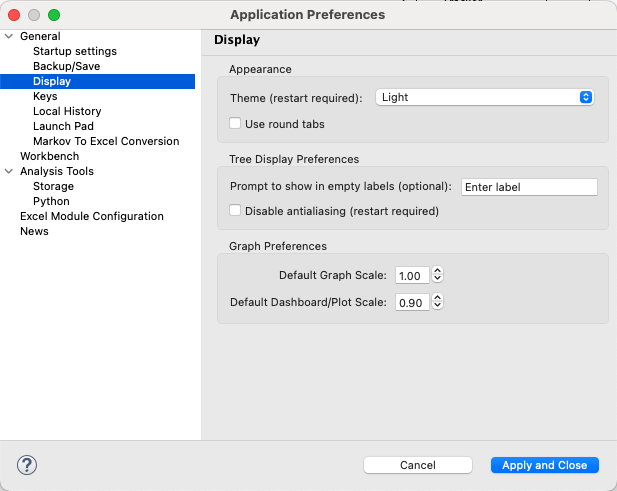
Task: Select Startup settings in the tree
Action: click(x=74, y=52)
